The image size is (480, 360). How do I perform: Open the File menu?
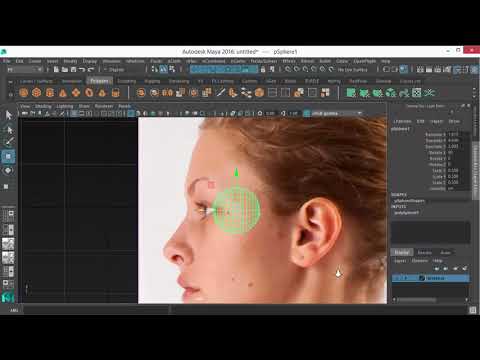click(x=6, y=61)
